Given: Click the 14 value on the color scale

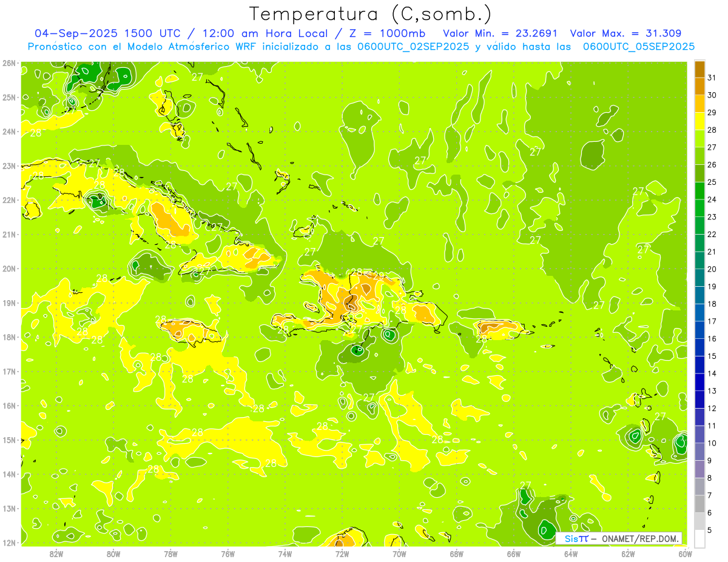Looking at the screenshot, I should 712,373.
